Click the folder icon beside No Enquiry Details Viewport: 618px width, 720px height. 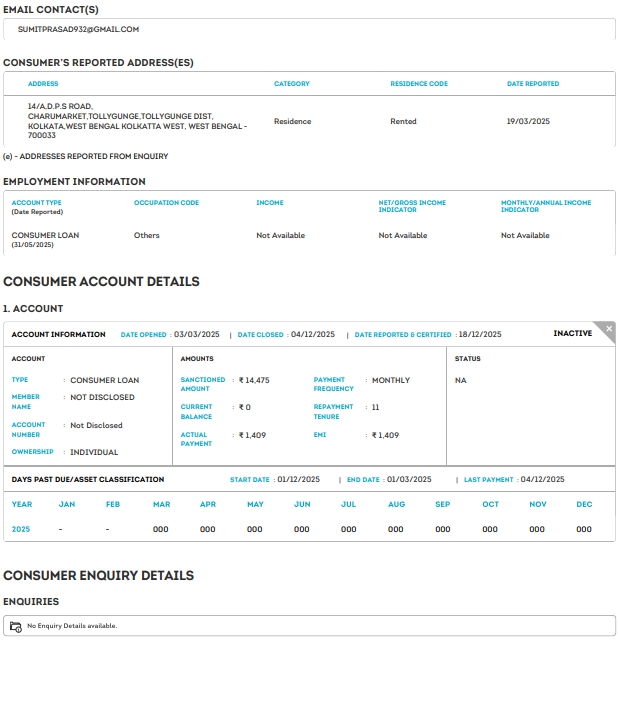[15, 626]
